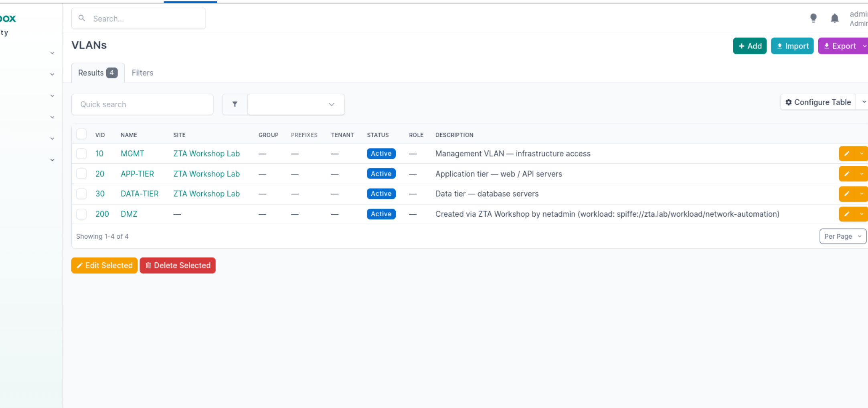
Task: Open VLAN ID 200 link
Action: 102,214
